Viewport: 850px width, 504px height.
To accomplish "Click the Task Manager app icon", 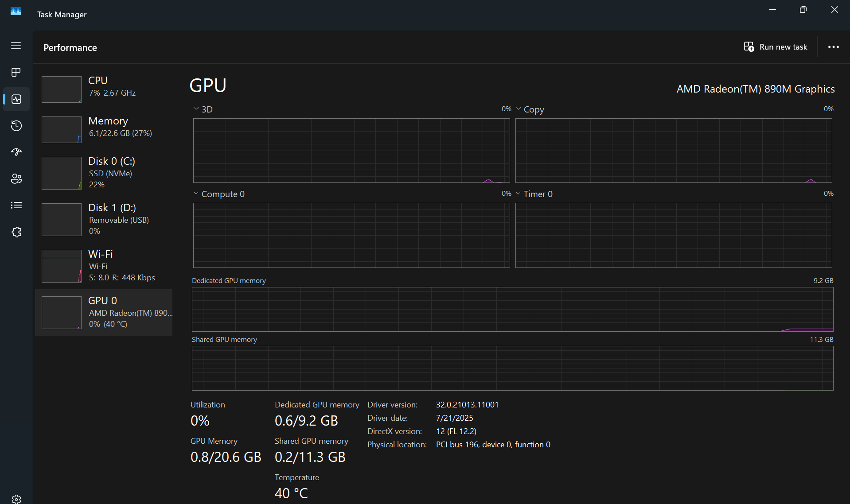I will click(16, 11).
